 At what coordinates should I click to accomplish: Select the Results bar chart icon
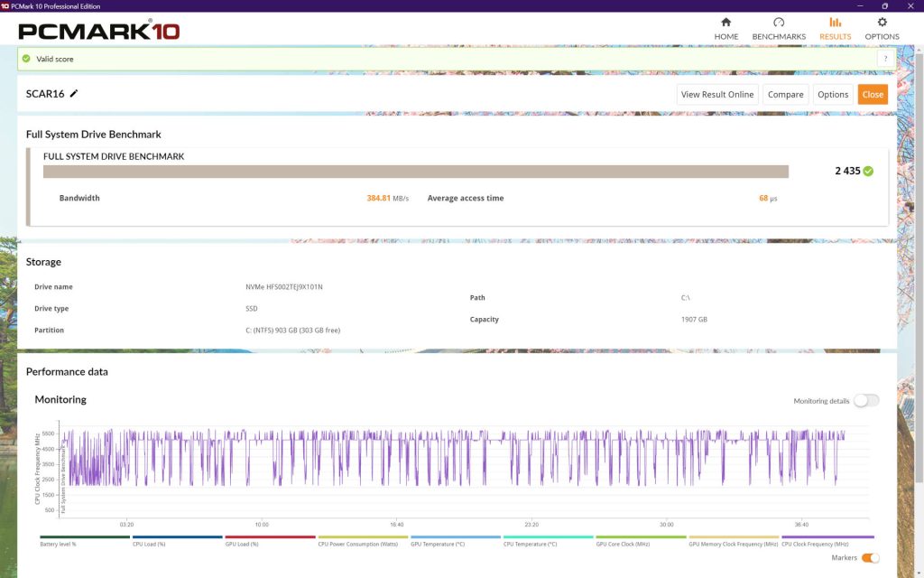coord(835,23)
